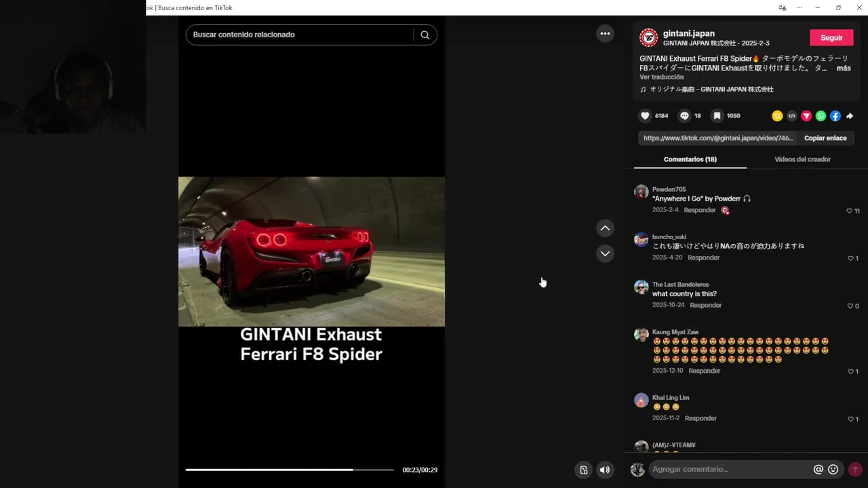Open browser menu dots in title bar

pyautogui.click(x=800, y=7)
